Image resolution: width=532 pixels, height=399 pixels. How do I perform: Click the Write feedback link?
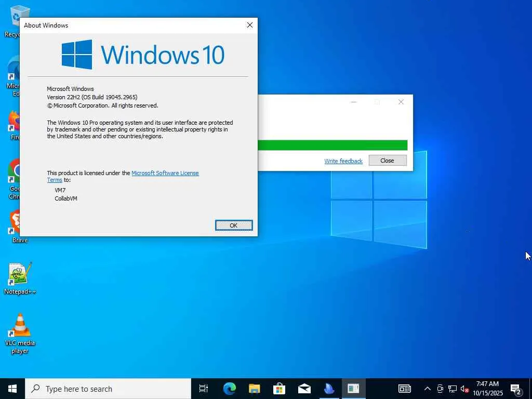pos(343,161)
